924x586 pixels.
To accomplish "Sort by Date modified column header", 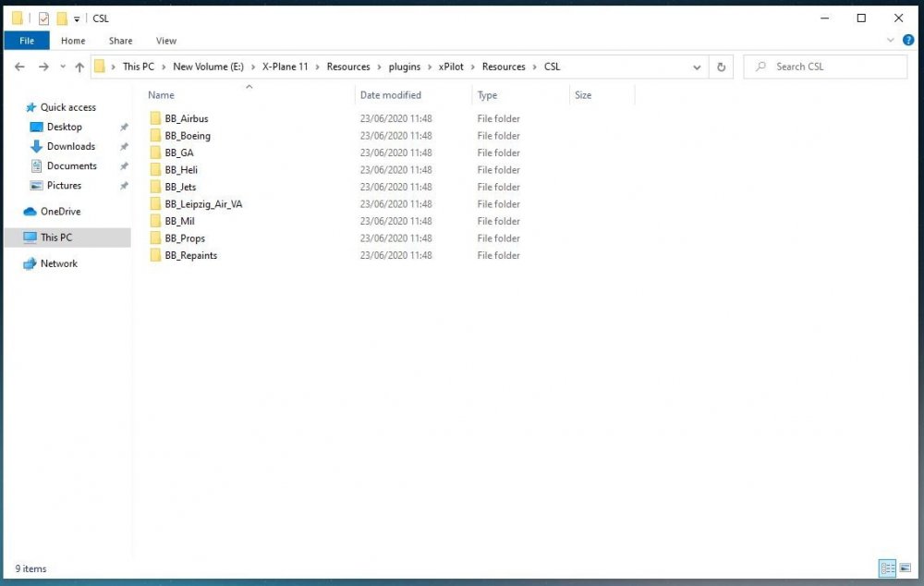I will pyautogui.click(x=391, y=95).
